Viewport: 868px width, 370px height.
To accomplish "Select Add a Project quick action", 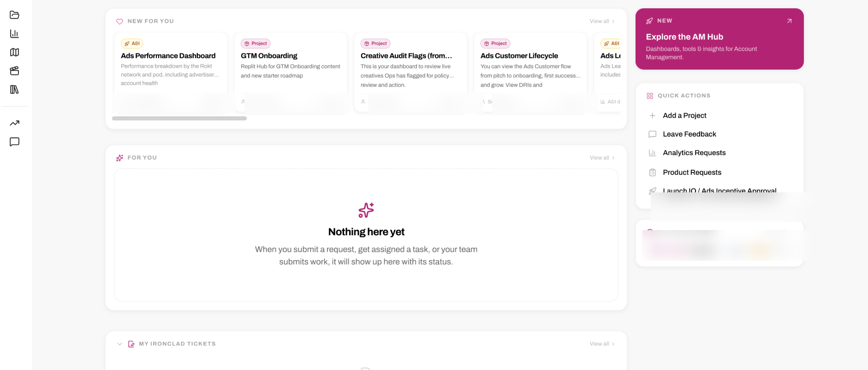I will click(x=684, y=116).
